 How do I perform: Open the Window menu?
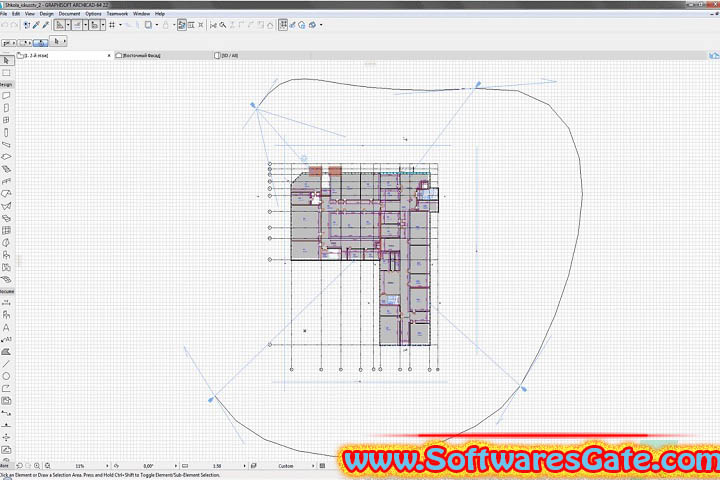tap(141, 14)
